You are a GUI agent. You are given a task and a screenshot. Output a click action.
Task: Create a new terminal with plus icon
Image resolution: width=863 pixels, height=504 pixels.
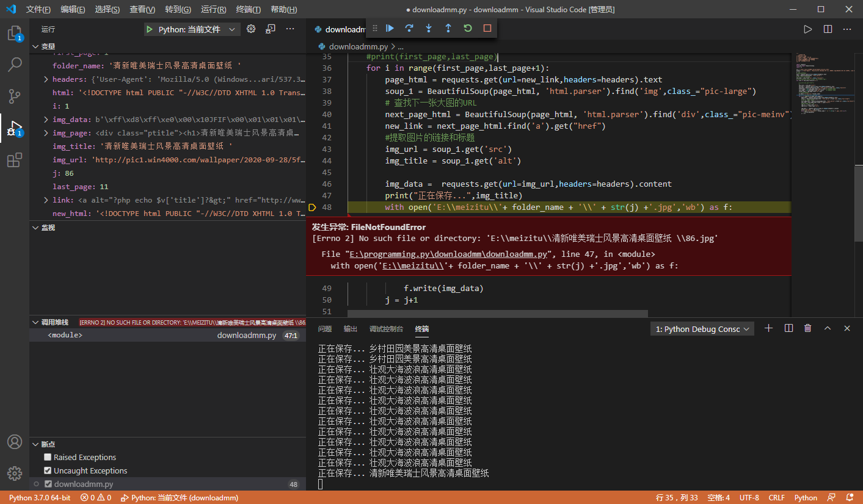click(769, 328)
